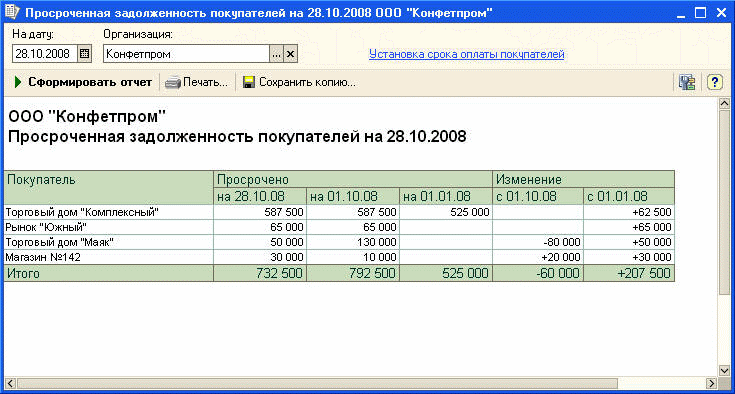Click the -60 000 total cell
The width and height of the screenshot is (735, 394).
coord(538,273)
